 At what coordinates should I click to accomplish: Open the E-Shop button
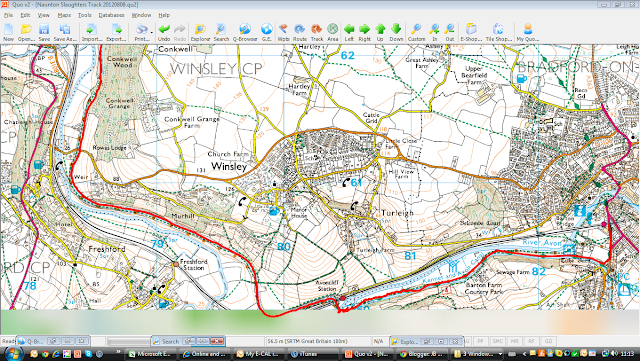pos(471,32)
